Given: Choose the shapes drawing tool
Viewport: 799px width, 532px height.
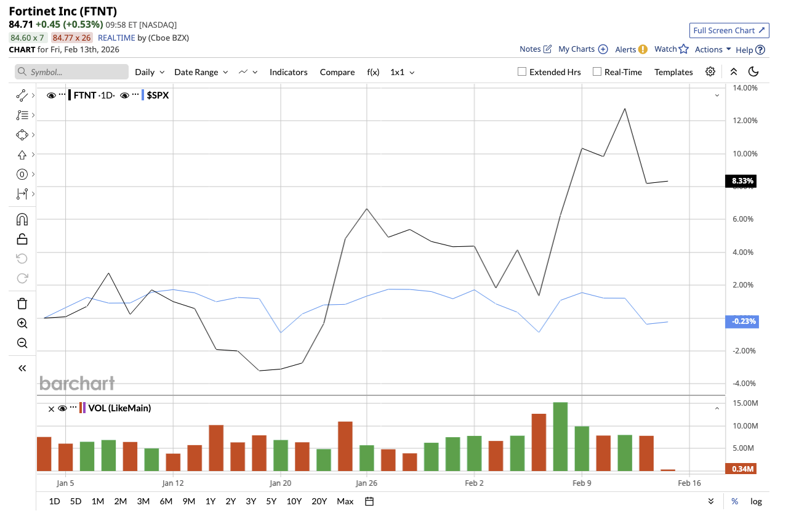Looking at the screenshot, I should click(x=22, y=135).
